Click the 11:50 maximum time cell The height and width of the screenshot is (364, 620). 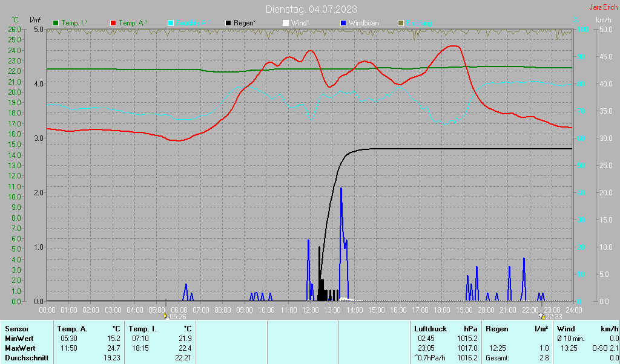pyautogui.click(x=69, y=349)
